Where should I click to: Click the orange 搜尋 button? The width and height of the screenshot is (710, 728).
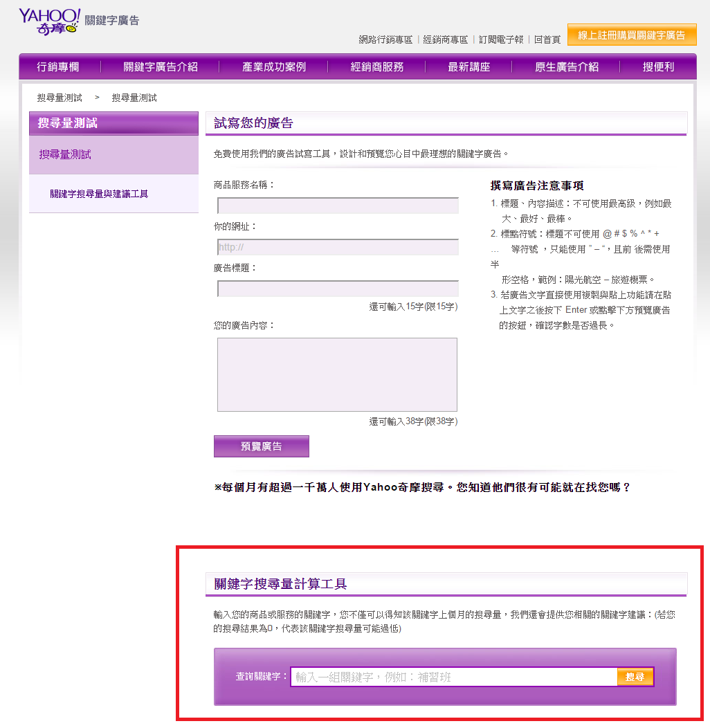coord(635,677)
